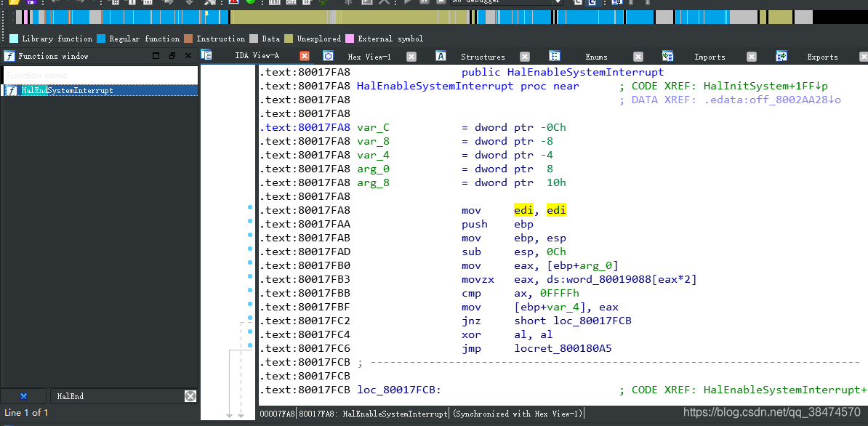The width and height of the screenshot is (868, 426).
Task: Click the Enums tab icon
Action: coord(555,56)
